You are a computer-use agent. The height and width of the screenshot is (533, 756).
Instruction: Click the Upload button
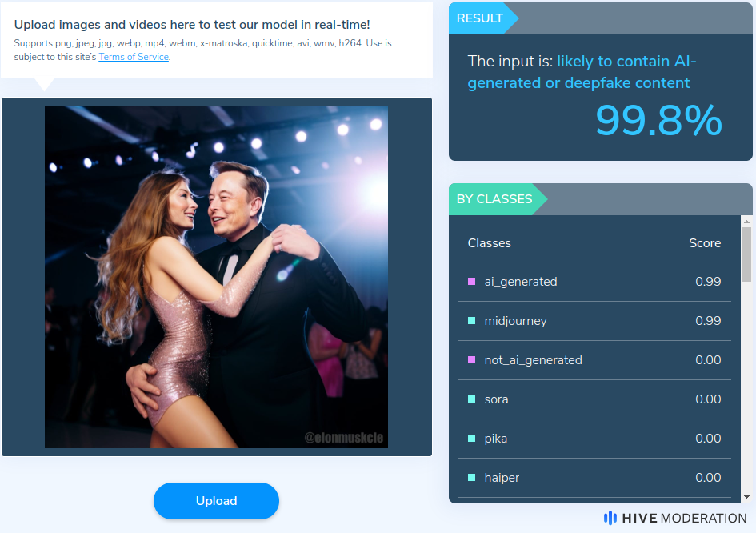click(x=216, y=501)
